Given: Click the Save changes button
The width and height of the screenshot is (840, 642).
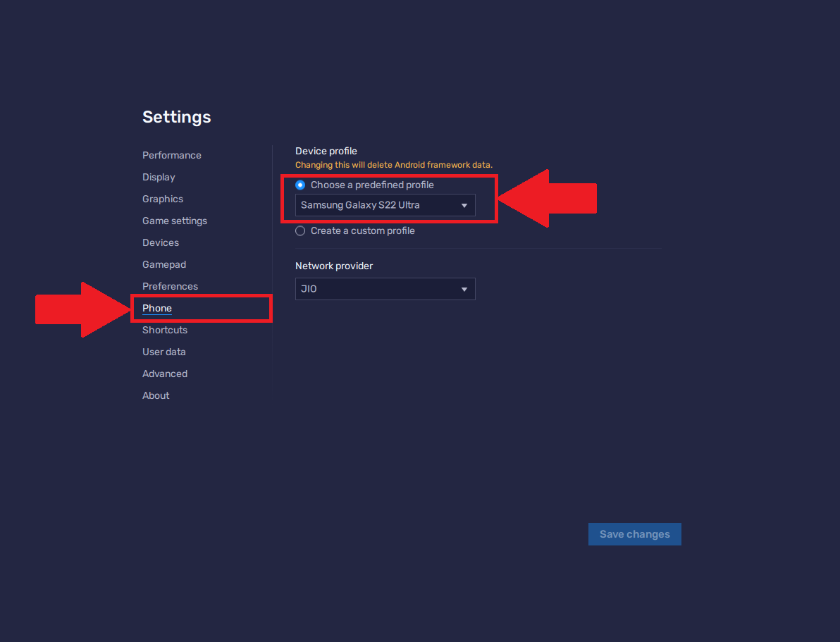Looking at the screenshot, I should click(634, 533).
